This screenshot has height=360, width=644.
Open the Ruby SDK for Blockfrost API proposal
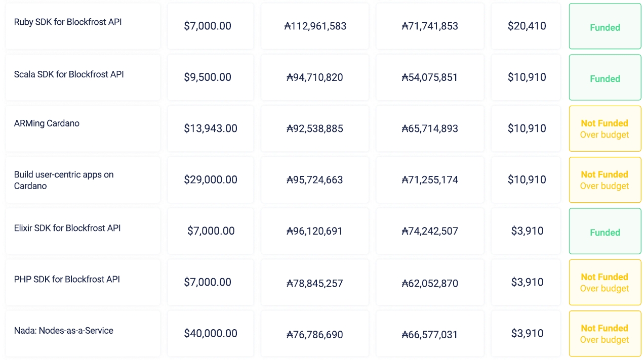(x=68, y=22)
